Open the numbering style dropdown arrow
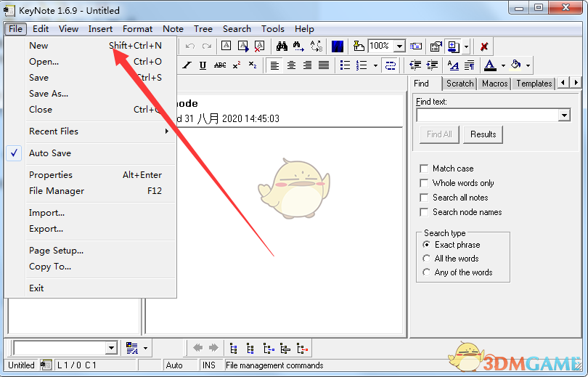This screenshot has width=588, height=377. tap(375, 65)
